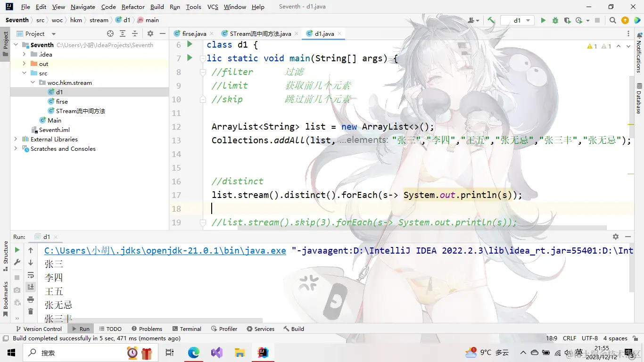Start debugging d1 with the bug icon
This screenshot has height=362, width=644.
[x=555, y=20]
